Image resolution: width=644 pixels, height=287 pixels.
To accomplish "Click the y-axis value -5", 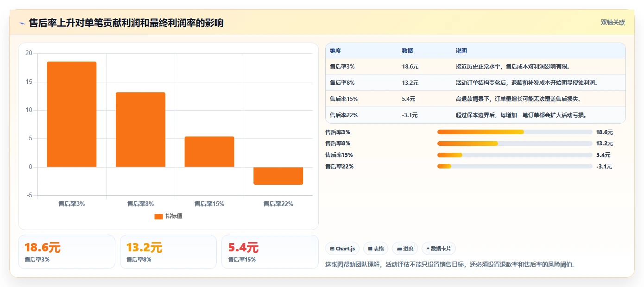I will click(x=29, y=195).
